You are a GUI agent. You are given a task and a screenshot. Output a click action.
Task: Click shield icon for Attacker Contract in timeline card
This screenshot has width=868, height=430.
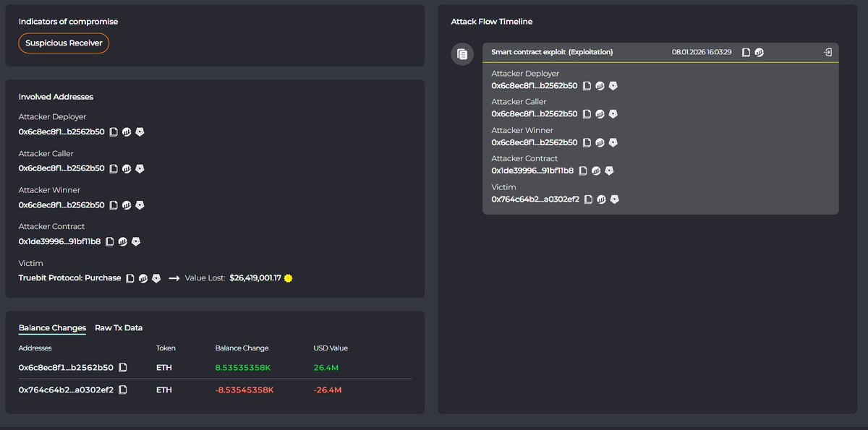(x=609, y=171)
